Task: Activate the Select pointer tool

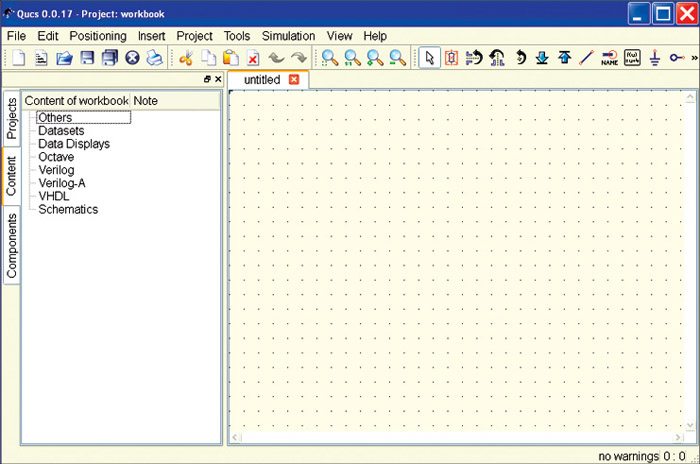Action: tap(429, 58)
